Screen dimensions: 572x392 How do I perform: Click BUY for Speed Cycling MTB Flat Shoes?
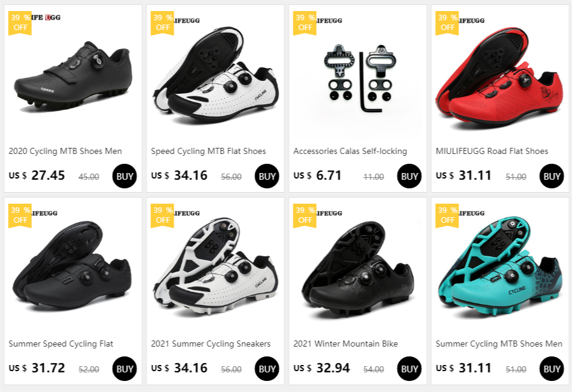(x=266, y=176)
